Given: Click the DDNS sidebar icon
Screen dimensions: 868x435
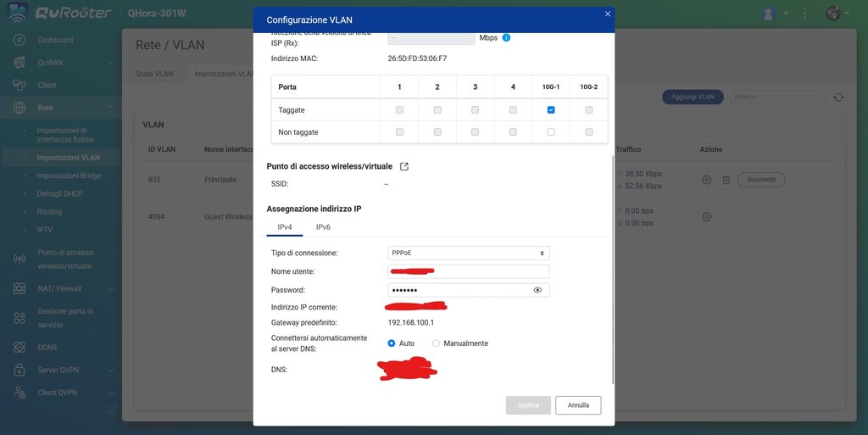Looking at the screenshot, I should [x=19, y=347].
